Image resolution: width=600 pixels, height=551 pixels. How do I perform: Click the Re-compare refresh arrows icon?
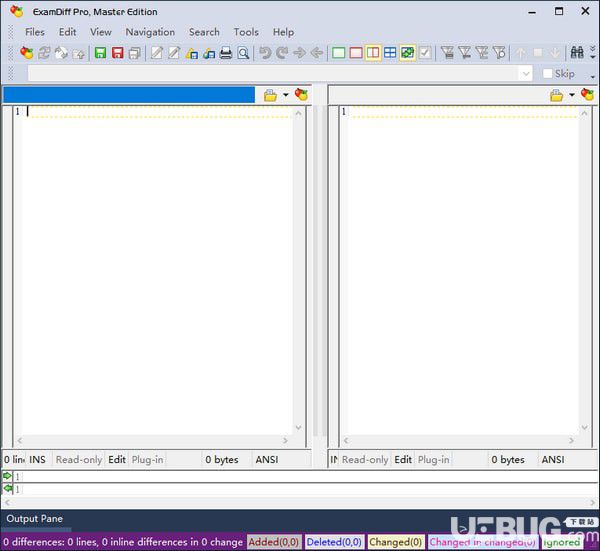click(44, 52)
